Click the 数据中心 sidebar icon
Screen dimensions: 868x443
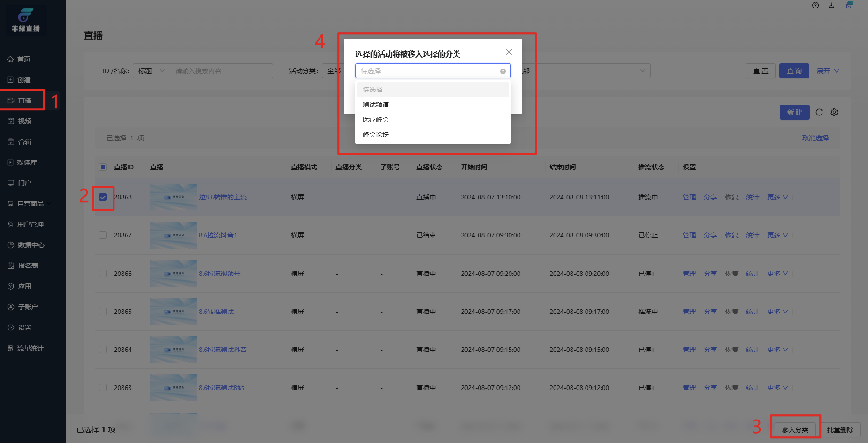(11, 245)
